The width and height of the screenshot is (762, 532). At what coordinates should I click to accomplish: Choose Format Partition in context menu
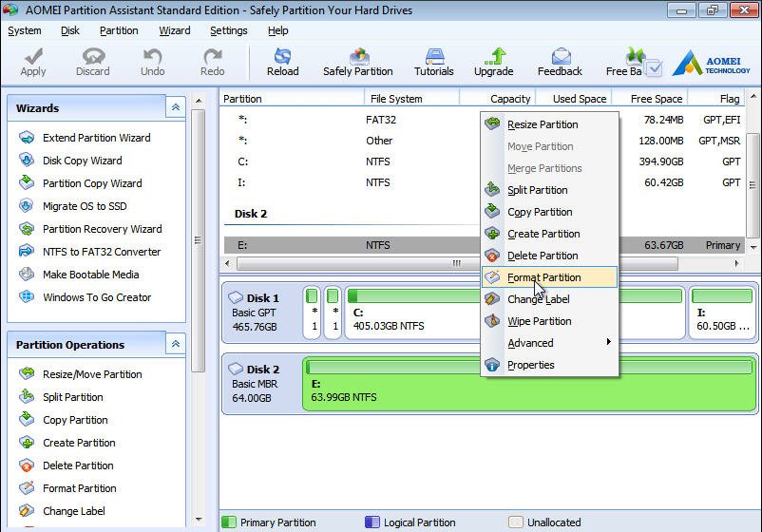point(549,277)
